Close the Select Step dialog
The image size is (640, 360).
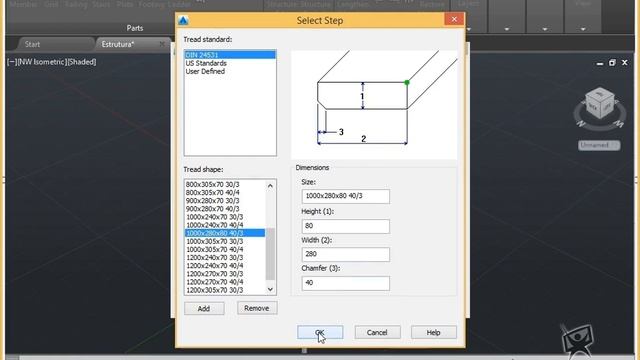(x=454, y=19)
